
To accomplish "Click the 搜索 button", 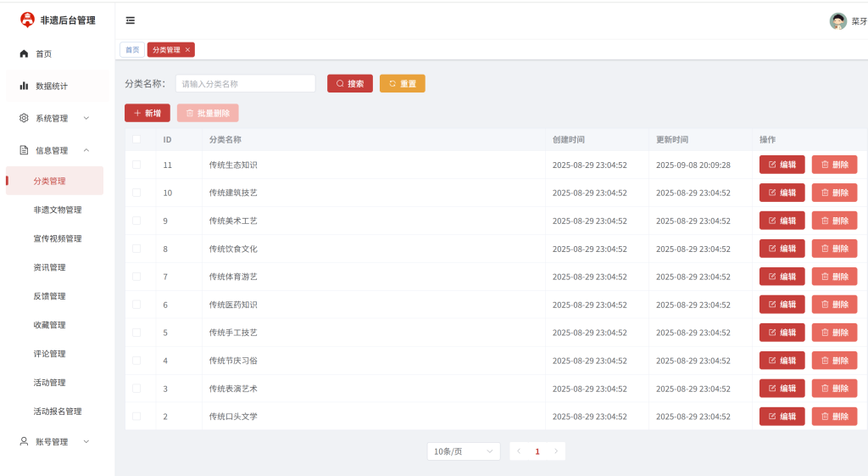I will point(350,84).
